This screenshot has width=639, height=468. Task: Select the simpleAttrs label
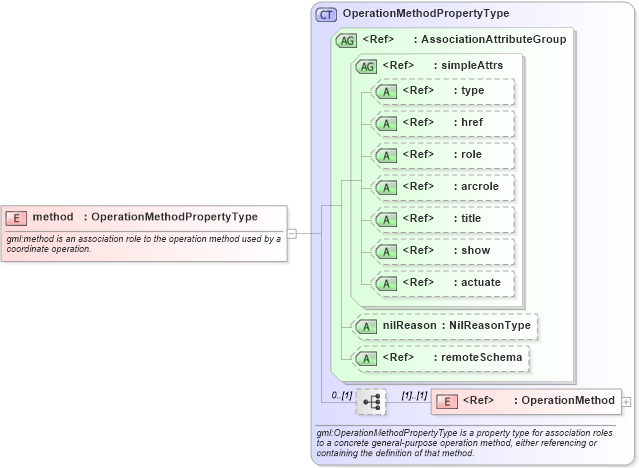pos(472,65)
